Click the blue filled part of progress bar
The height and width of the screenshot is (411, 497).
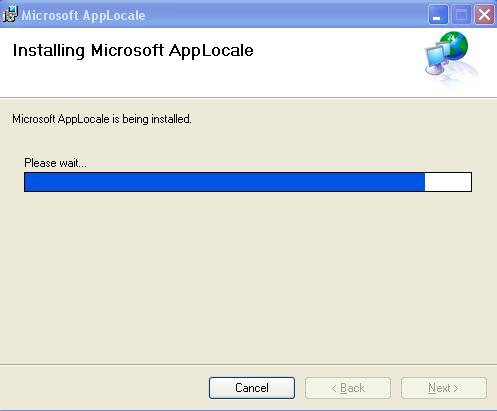click(225, 182)
